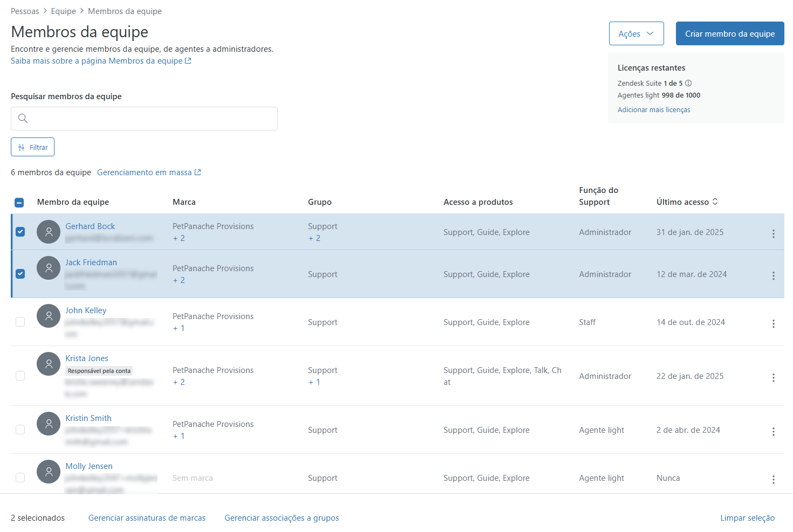Viewport: 793px width, 532px height.
Task: Click '31 de jan. de 2025' date
Action: point(690,232)
